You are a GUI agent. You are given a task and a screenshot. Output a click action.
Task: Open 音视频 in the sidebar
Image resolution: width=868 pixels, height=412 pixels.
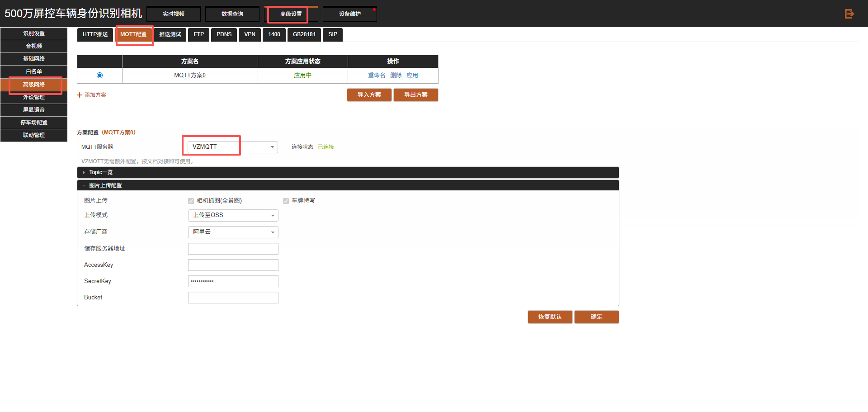click(x=34, y=46)
